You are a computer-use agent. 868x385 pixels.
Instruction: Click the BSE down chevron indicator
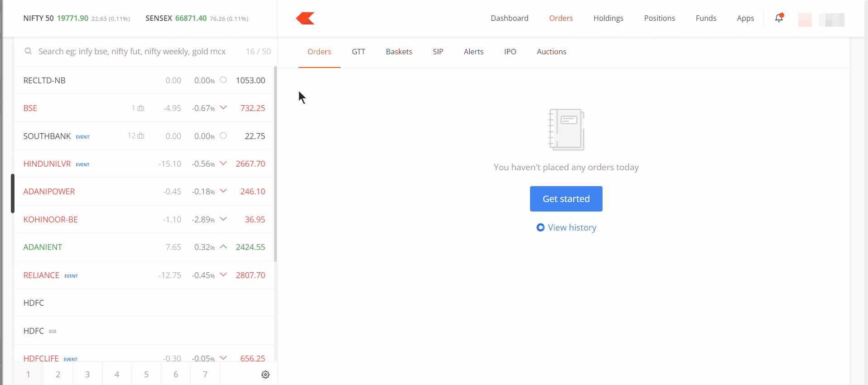point(223,108)
